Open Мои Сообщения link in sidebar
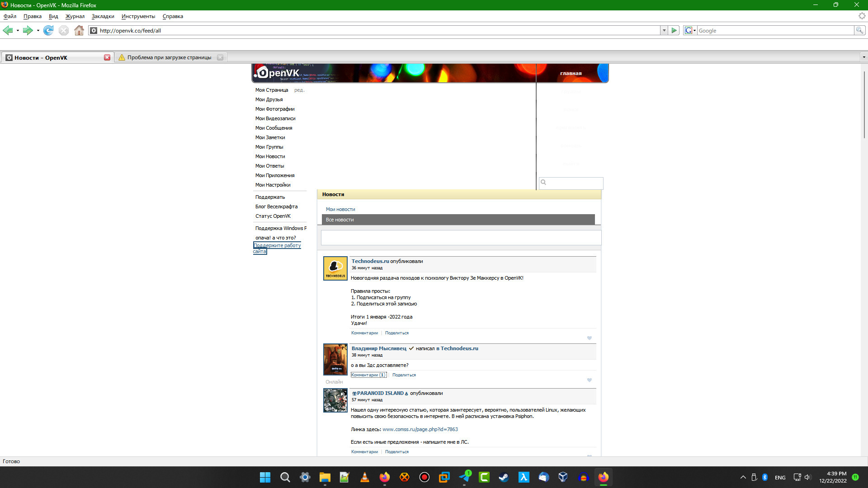The height and width of the screenshot is (488, 868). click(x=274, y=128)
